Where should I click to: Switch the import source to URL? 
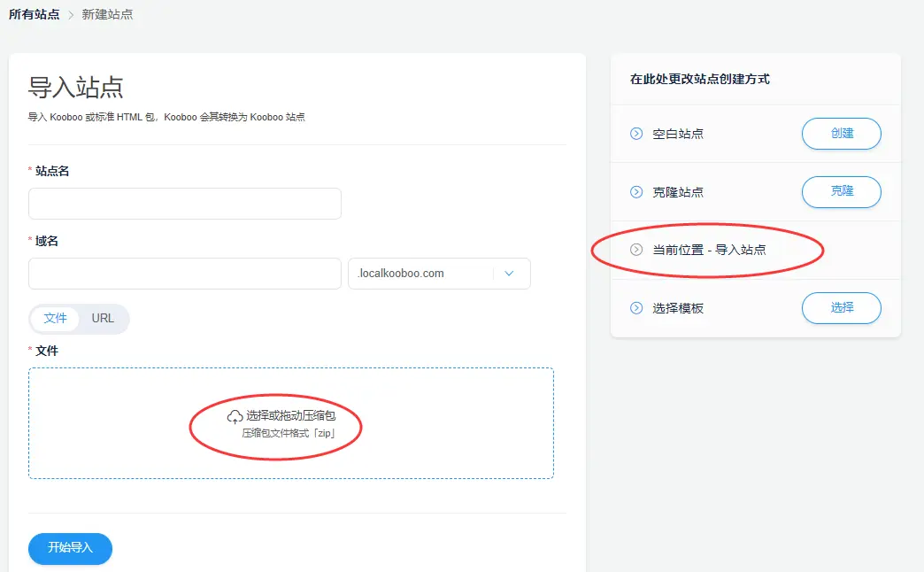(103, 318)
